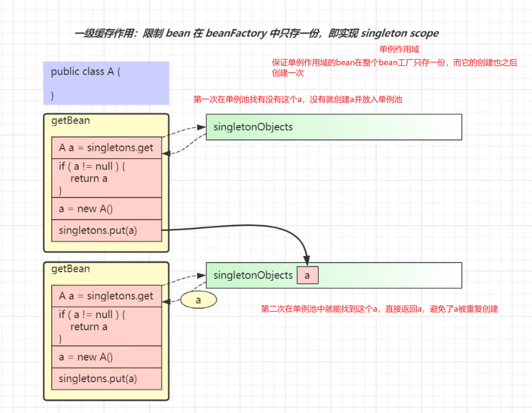Click the lower singletonObjects container holding a
Image resolution: width=532 pixels, height=413 pixels.
tap(374, 275)
